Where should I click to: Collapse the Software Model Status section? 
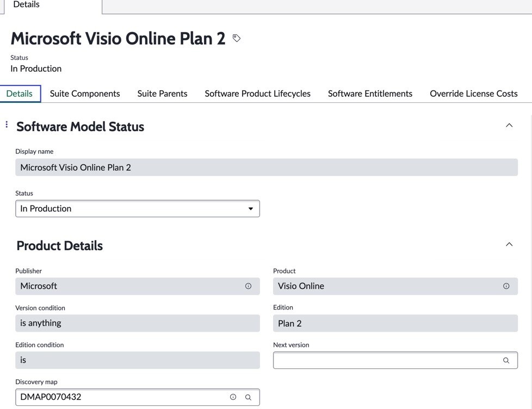pos(509,125)
